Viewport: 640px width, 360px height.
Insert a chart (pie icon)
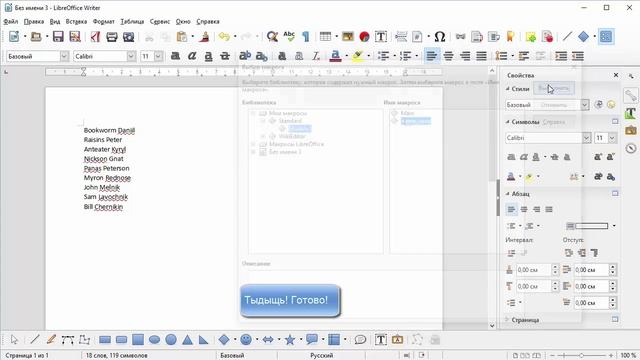(364, 37)
